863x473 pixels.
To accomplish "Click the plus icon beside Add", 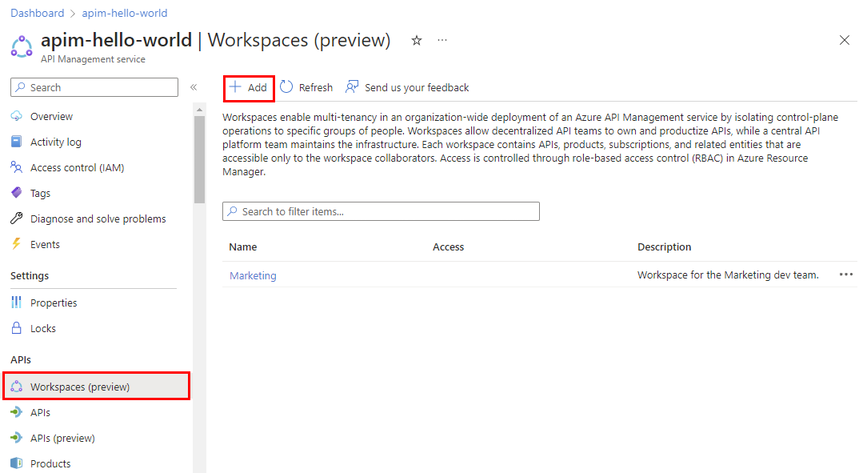I will (x=235, y=87).
